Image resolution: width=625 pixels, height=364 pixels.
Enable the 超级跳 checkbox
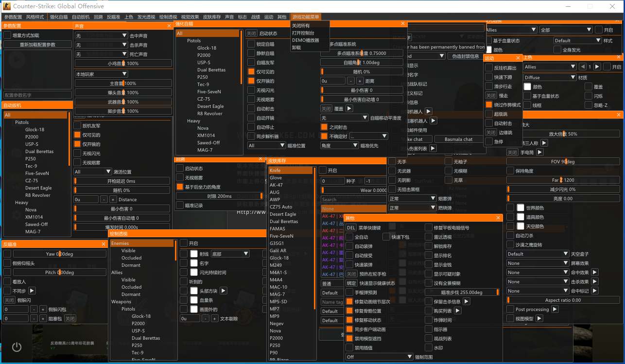489,114
